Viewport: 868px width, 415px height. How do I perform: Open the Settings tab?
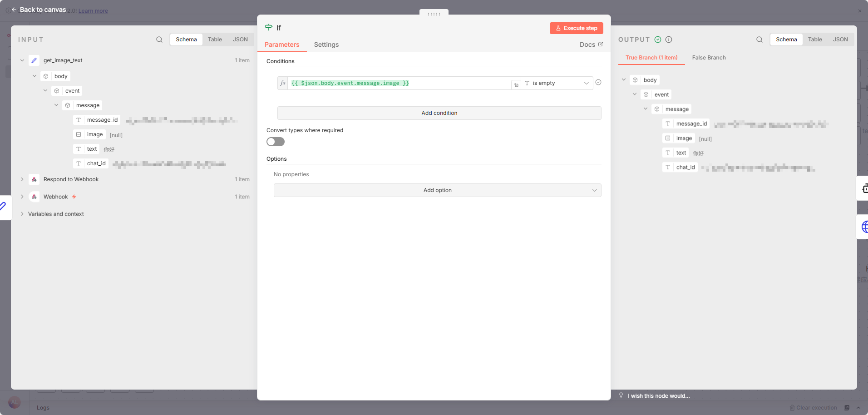[326, 44]
